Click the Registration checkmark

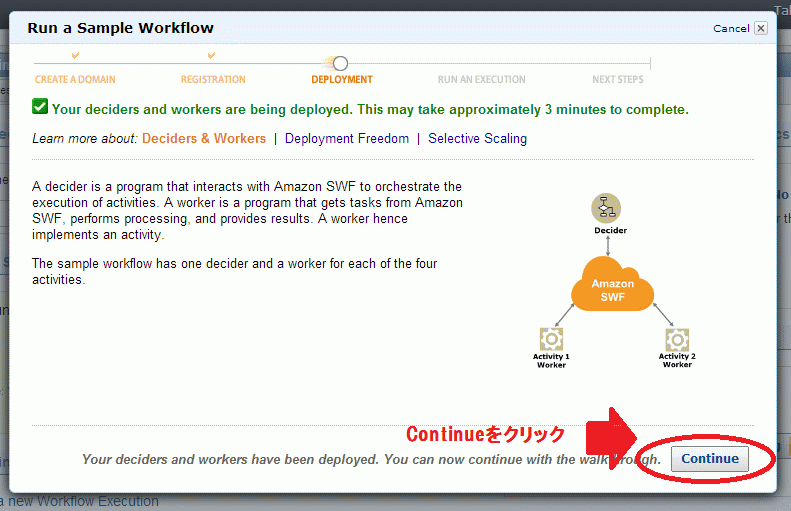tap(211, 55)
